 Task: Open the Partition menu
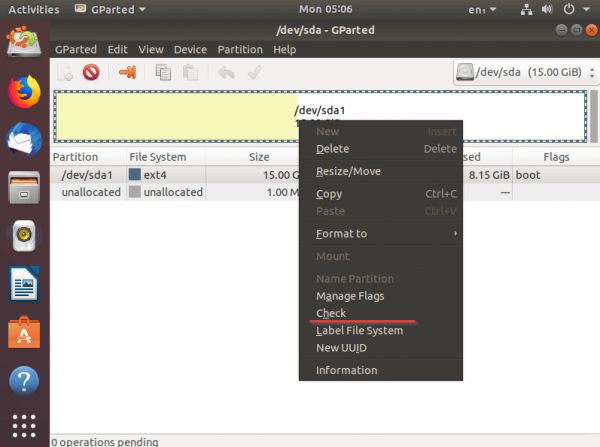pyautogui.click(x=240, y=50)
